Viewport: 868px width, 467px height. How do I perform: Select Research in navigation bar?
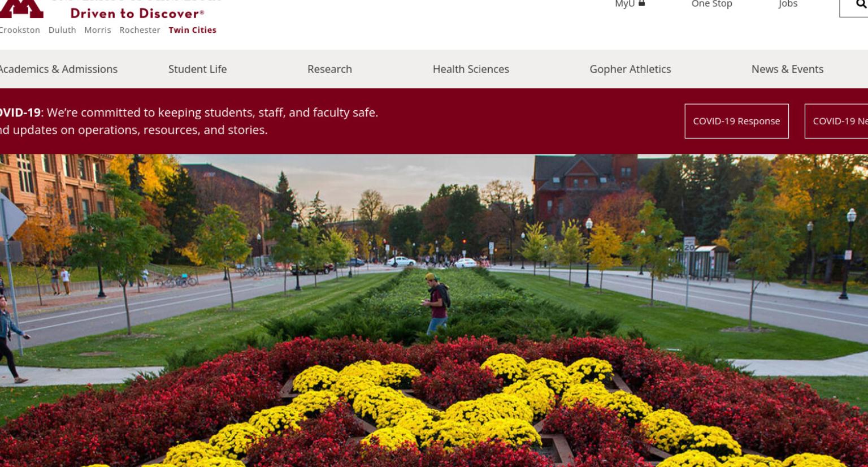tap(329, 69)
